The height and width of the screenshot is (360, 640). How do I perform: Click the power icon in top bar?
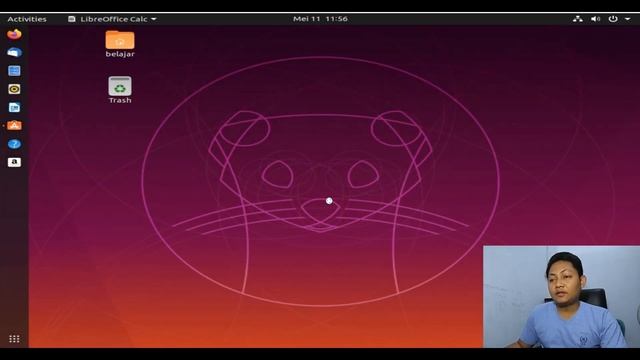(x=613, y=19)
